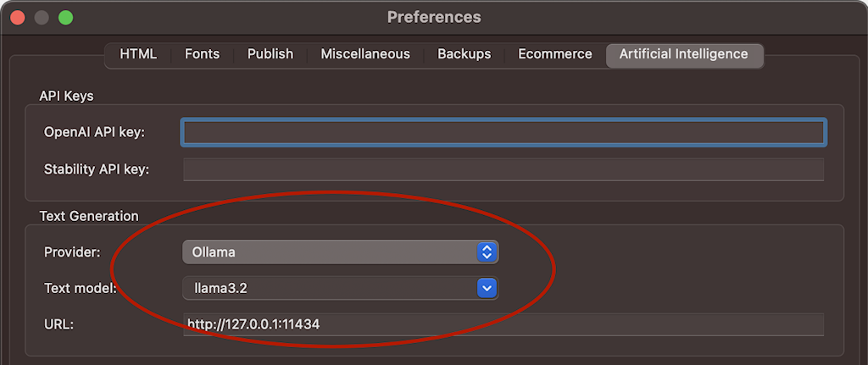The width and height of the screenshot is (868, 365).
Task: Open the Fonts preferences tab
Action: pos(202,54)
